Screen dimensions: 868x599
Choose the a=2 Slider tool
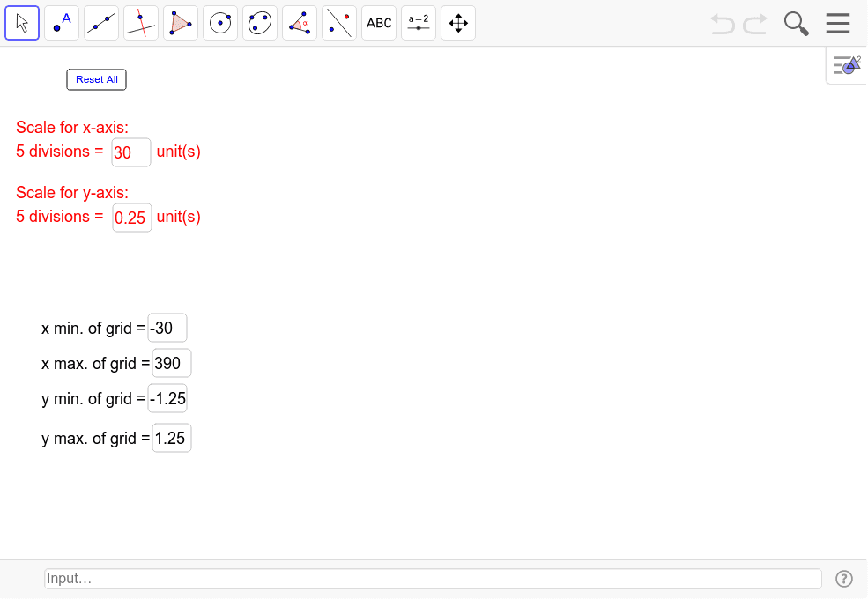coord(419,23)
